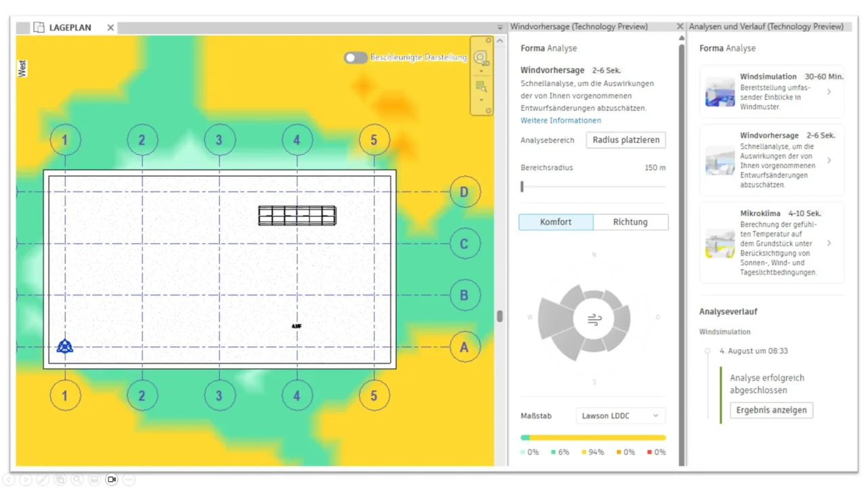Image resolution: width=868 pixels, height=488 pixels.
Task: Click the '4. August um 08:33' history entry
Action: point(753,351)
